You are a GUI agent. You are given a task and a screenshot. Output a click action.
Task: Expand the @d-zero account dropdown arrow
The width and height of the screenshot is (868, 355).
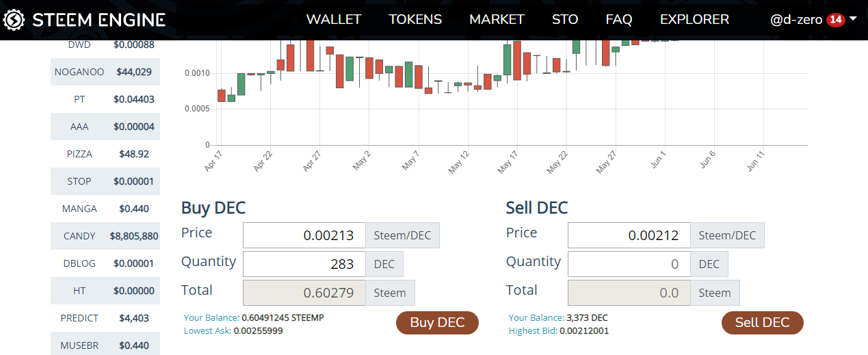click(853, 19)
